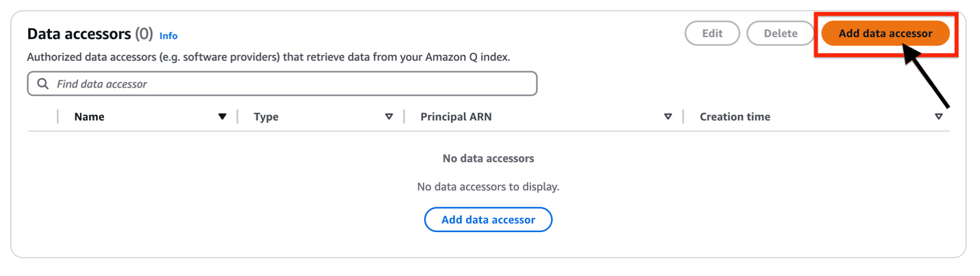The image size is (980, 276).
Task: Click the divider between Name and Type columns
Action: click(237, 117)
